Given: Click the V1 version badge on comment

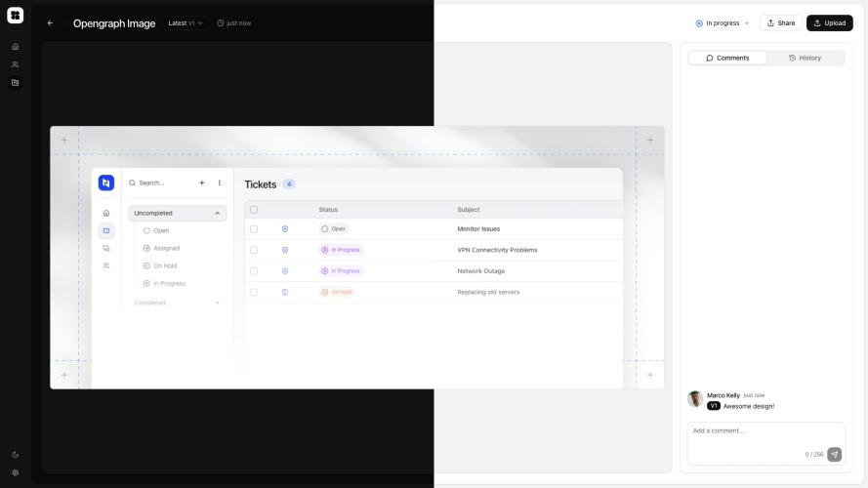Looking at the screenshot, I should [x=714, y=406].
